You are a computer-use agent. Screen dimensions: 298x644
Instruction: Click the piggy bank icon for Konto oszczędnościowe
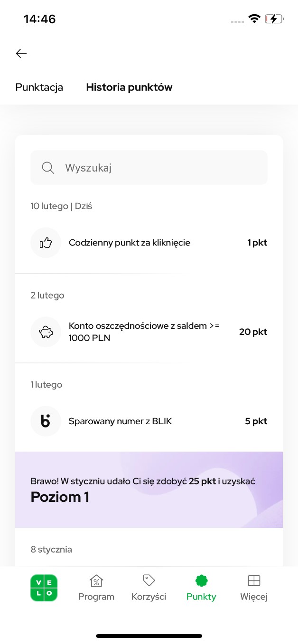[46, 332]
